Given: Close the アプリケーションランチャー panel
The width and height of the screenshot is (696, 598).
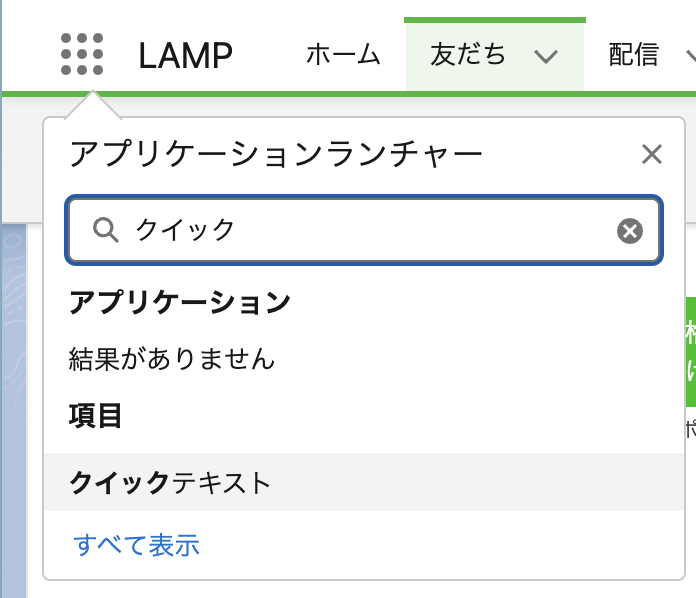Looking at the screenshot, I should (x=652, y=154).
